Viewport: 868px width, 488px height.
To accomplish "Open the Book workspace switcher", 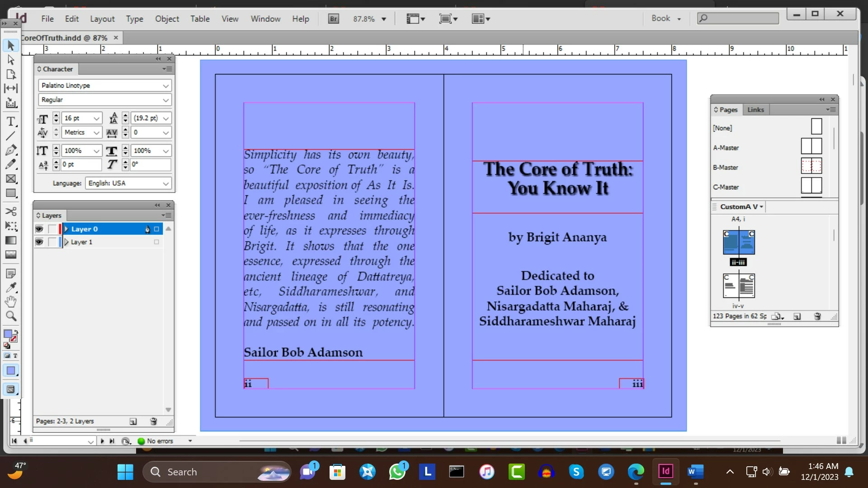I will pos(665,19).
